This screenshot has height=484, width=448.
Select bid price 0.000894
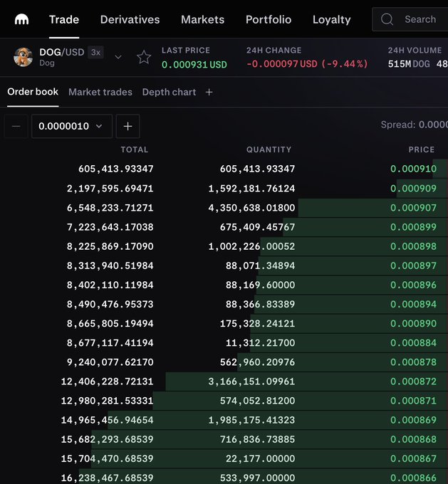click(x=413, y=304)
